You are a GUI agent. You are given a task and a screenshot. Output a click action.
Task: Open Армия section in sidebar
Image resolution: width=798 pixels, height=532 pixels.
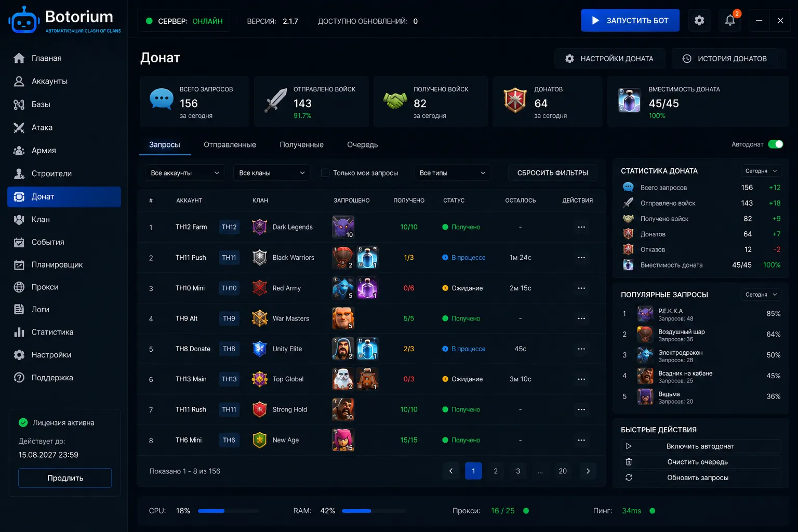(x=64, y=151)
